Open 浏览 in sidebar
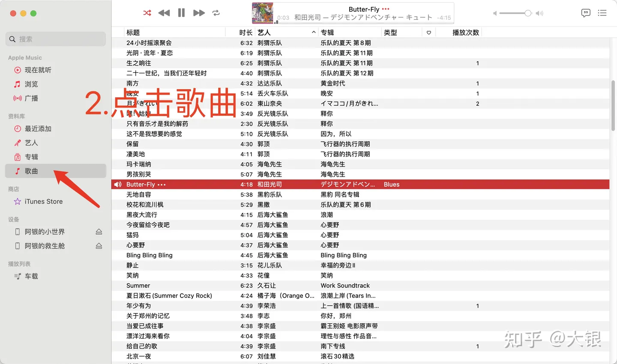 coord(56,84)
